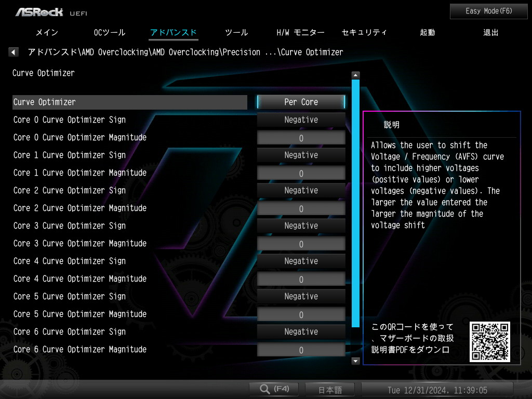Go to the セキュリティ tab
Screen dimensions: 532x399
364,33
